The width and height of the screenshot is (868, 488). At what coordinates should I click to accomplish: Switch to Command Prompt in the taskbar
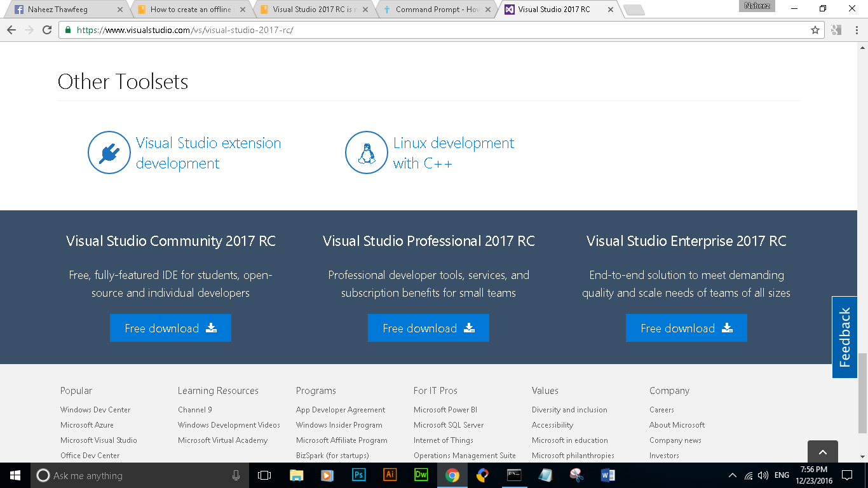tap(514, 475)
